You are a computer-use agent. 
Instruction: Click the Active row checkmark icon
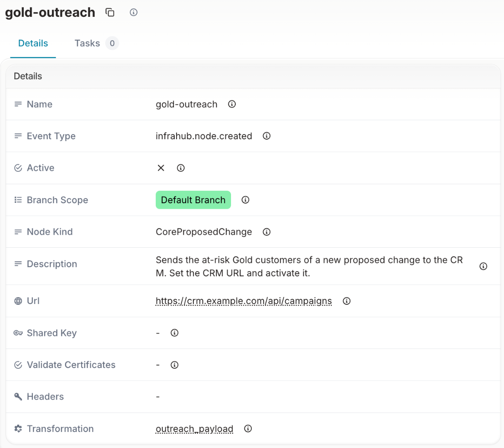(18, 168)
